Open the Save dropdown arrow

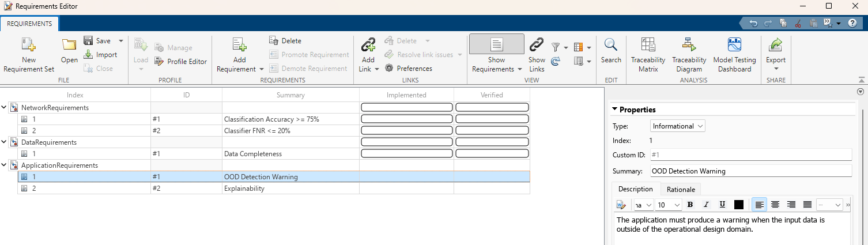(x=120, y=41)
